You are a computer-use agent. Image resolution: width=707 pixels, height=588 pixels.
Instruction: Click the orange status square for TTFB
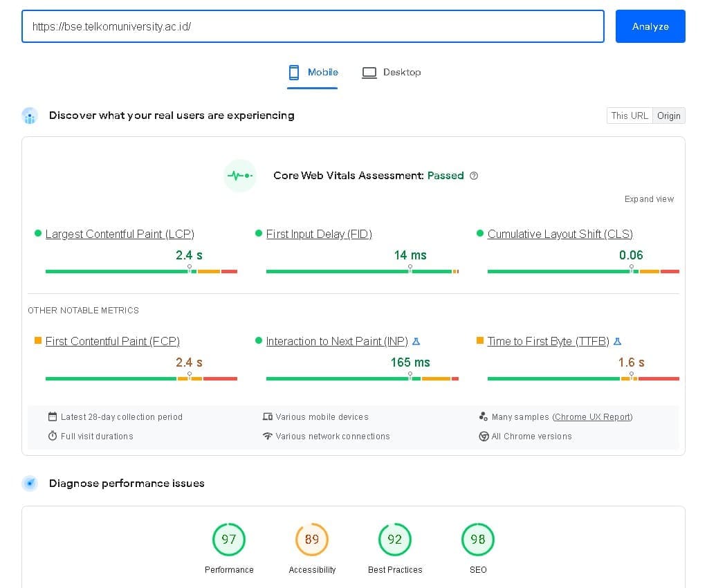click(x=480, y=340)
